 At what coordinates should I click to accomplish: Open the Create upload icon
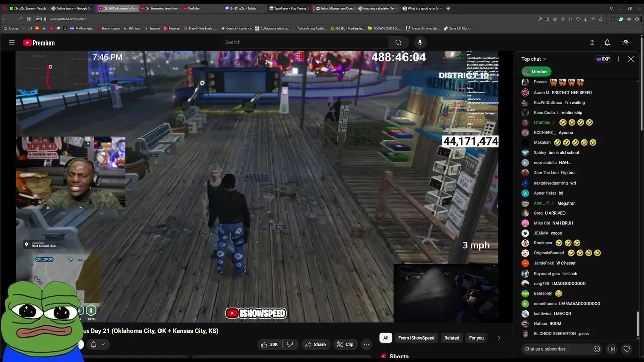coord(592,43)
